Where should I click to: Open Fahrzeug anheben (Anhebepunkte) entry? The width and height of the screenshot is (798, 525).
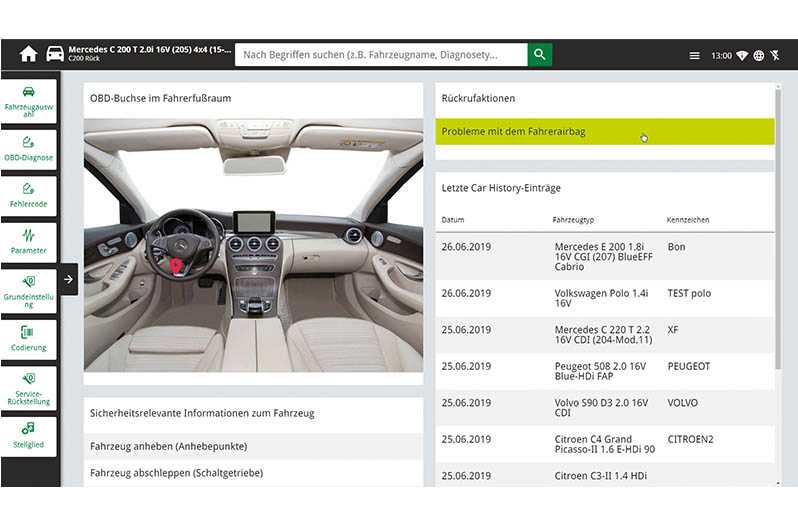coord(253,446)
